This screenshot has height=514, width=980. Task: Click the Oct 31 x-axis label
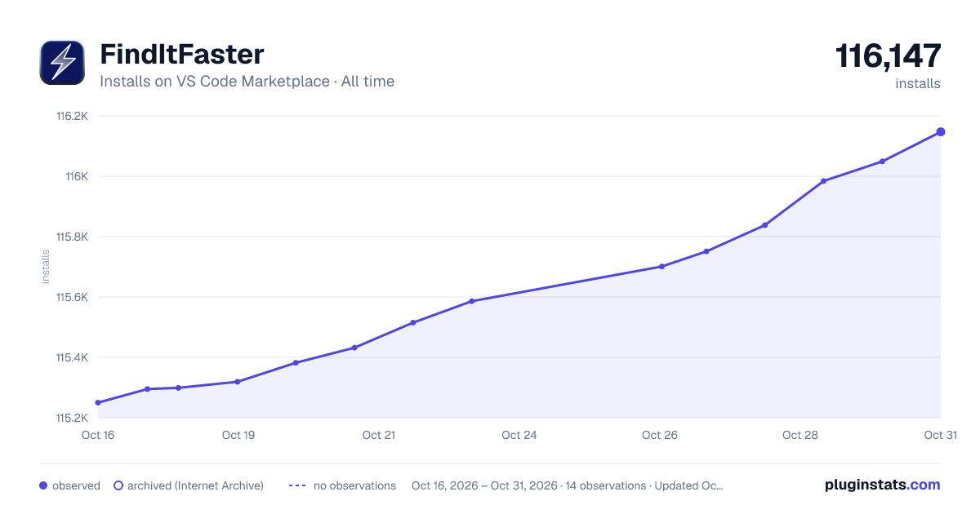(x=940, y=435)
